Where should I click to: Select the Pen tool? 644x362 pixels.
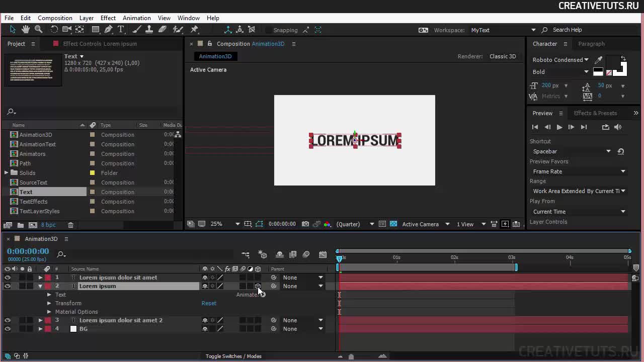108,30
